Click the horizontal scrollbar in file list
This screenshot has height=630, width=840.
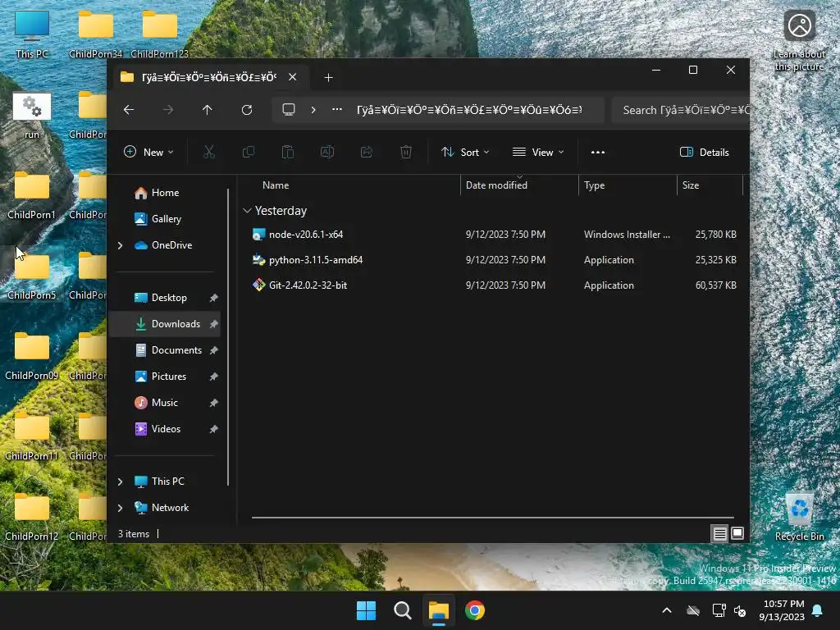(x=493, y=518)
